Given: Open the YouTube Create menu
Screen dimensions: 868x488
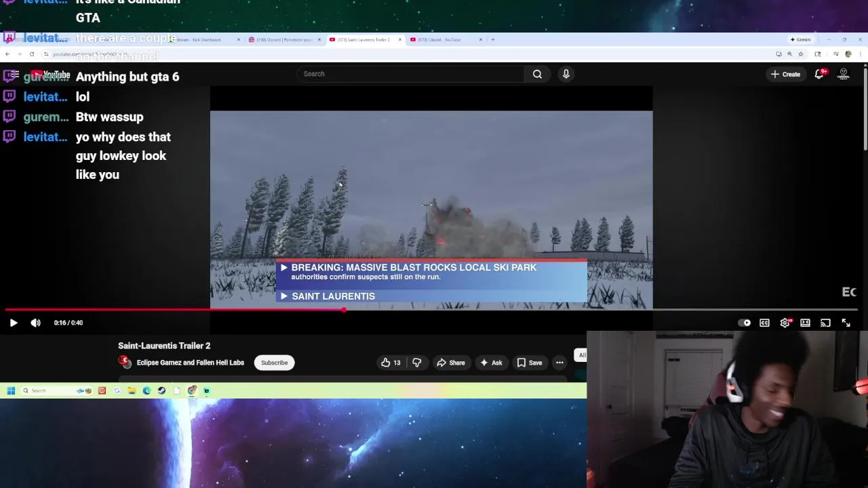Looking at the screenshot, I should pos(785,74).
